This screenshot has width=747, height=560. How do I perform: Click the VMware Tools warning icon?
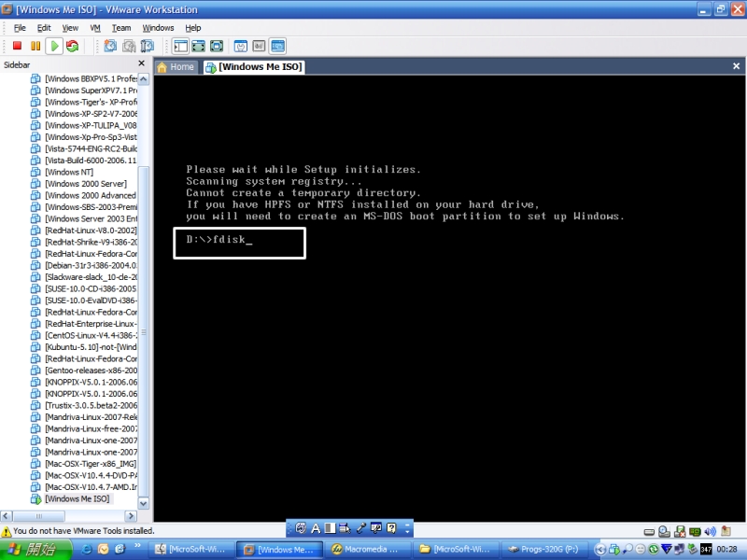pos(7,531)
